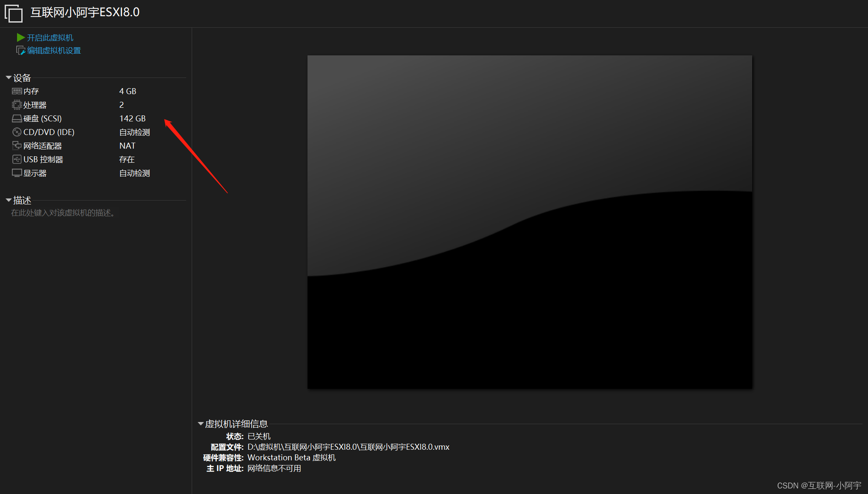The image size is (868, 494).
Task: Click the hard disk (SCSI) drive icon
Action: pyautogui.click(x=17, y=118)
